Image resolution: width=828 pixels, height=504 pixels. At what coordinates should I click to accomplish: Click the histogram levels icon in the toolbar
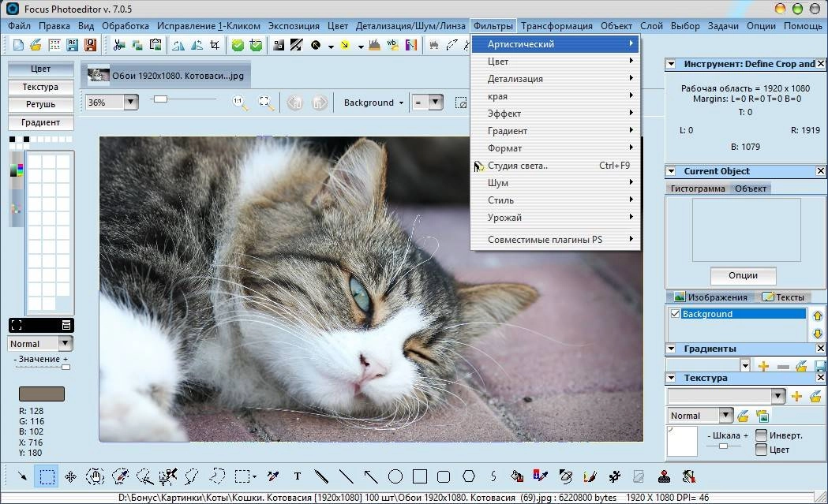pos(374,46)
